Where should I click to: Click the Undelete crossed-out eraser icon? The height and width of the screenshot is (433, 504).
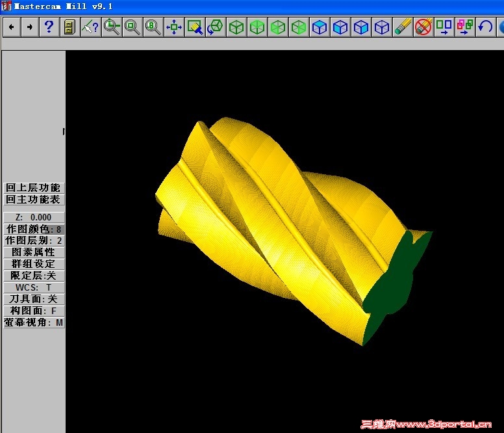423,27
